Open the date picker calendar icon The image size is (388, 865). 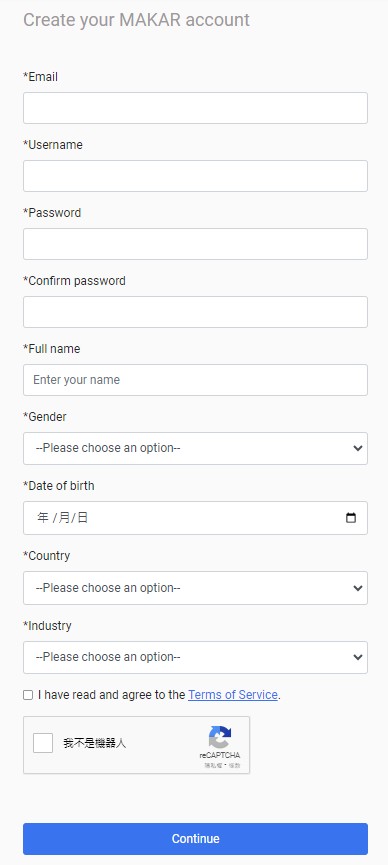click(350, 518)
